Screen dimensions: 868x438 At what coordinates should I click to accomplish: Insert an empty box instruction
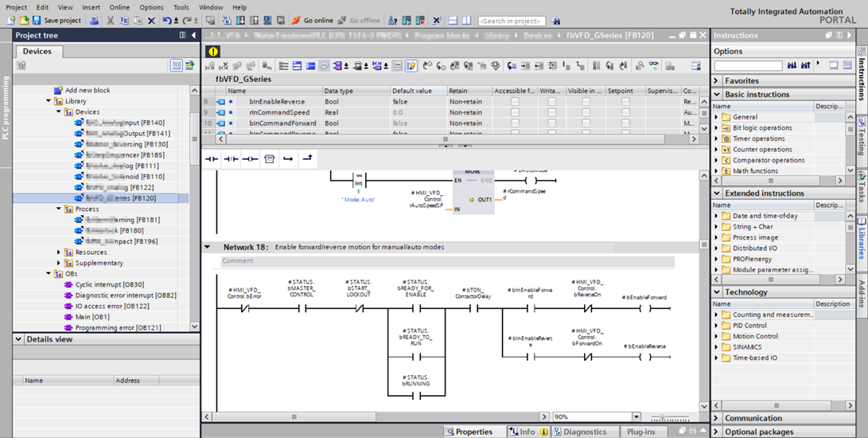pyautogui.click(x=269, y=159)
